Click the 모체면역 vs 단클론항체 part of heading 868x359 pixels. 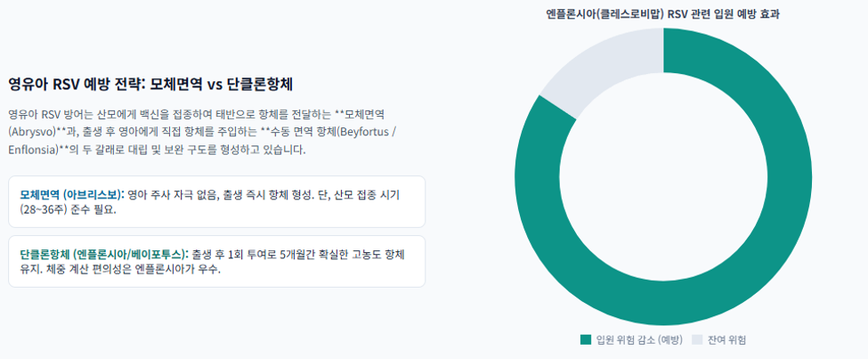222,85
